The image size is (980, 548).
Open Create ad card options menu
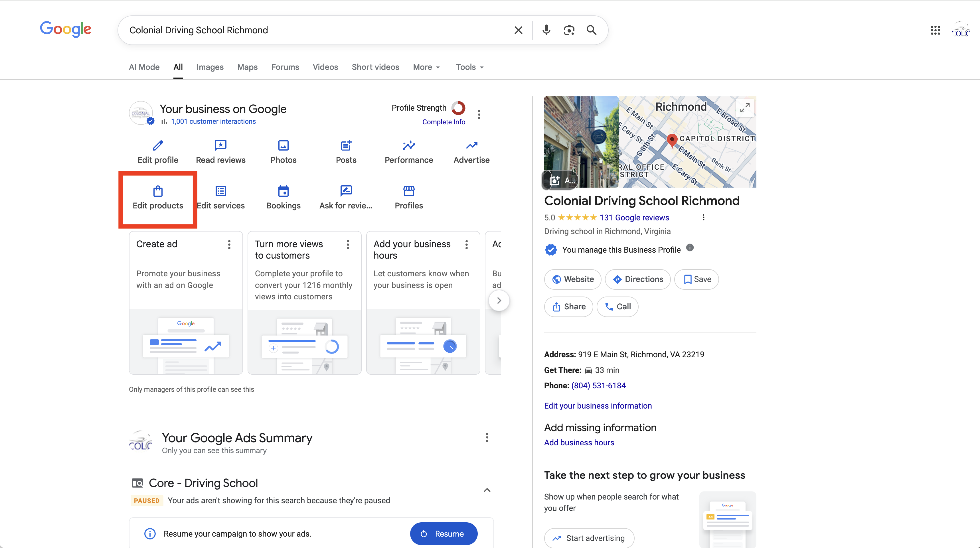click(x=229, y=245)
